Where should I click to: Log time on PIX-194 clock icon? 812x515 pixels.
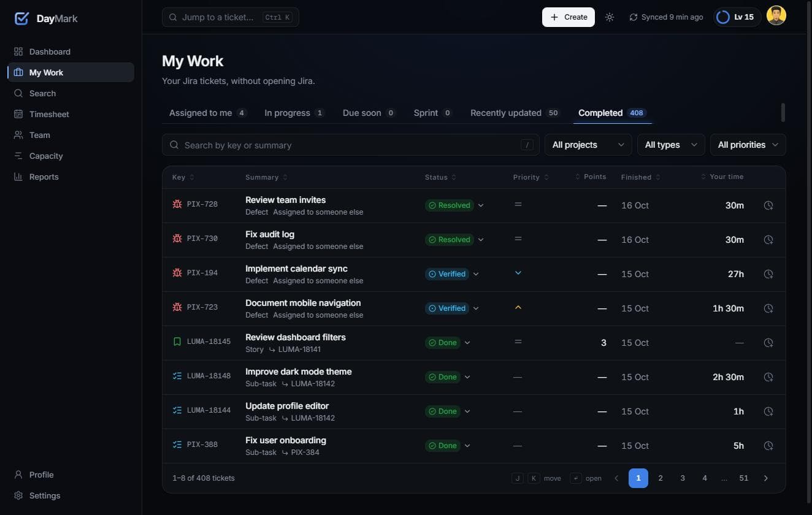pos(768,274)
